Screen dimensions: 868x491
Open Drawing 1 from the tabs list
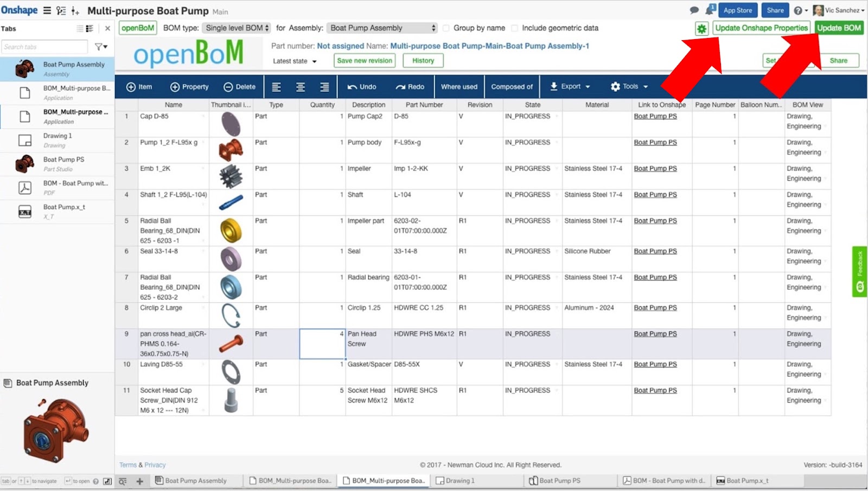[57, 140]
